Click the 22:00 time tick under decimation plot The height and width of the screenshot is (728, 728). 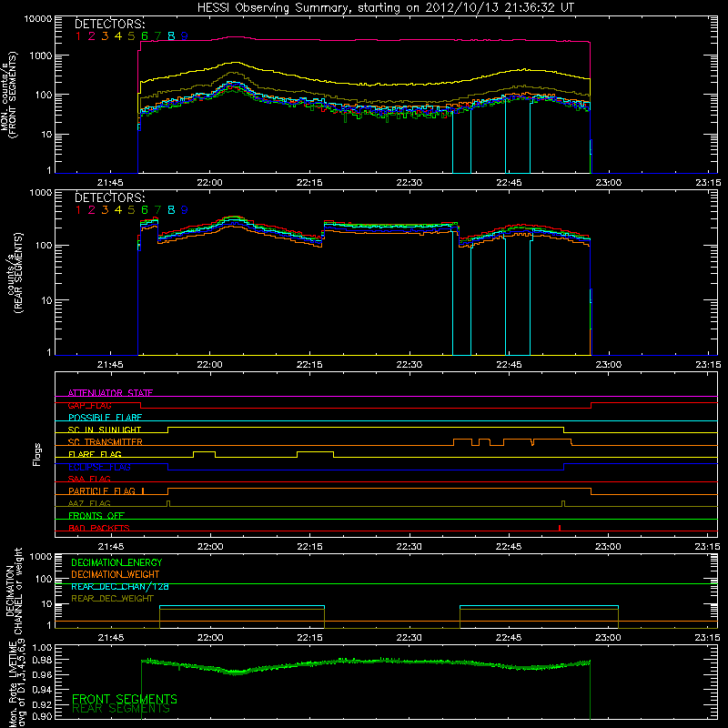(209, 638)
